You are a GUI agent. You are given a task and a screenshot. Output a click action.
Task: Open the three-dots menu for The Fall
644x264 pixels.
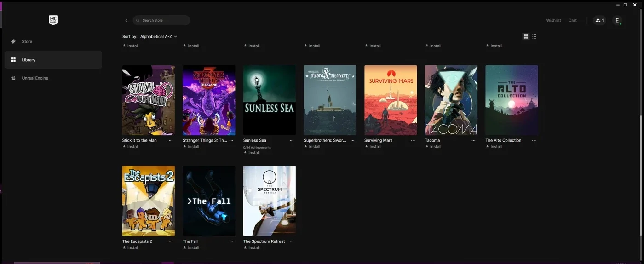tap(231, 241)
